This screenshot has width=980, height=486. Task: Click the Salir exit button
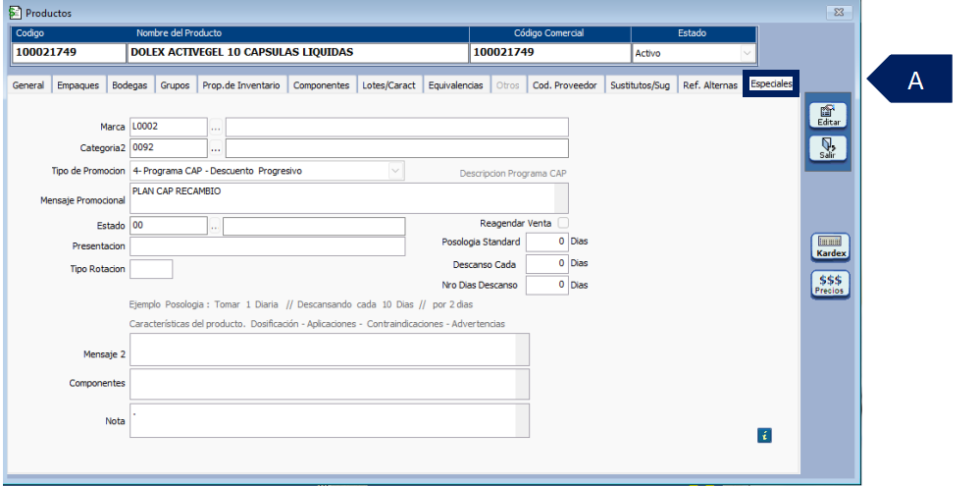click(829, 149)
